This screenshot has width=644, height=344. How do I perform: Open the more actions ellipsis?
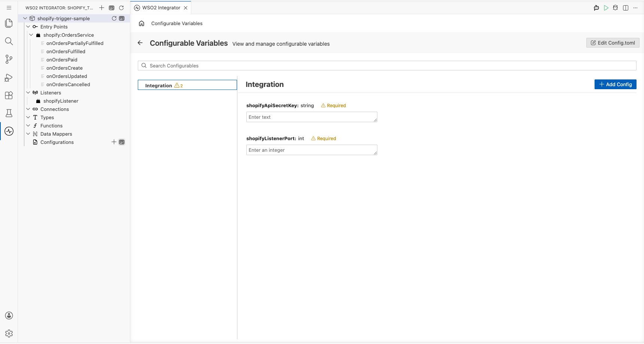(635, 7)
